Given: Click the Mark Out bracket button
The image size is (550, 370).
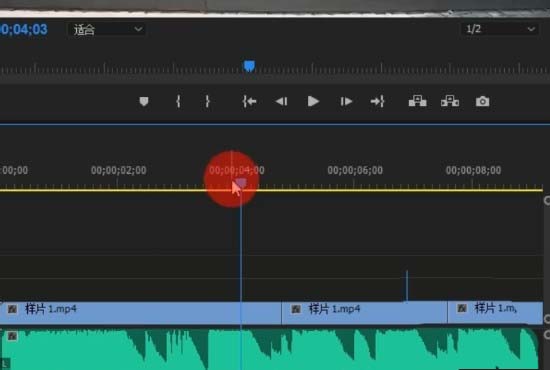Looking at the screenshot, I should [207, 101].
